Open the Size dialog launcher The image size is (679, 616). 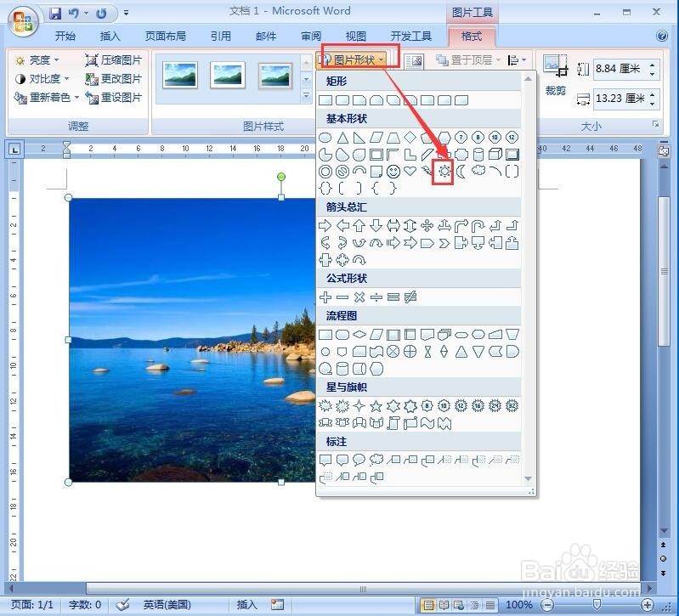coord(655,125)
